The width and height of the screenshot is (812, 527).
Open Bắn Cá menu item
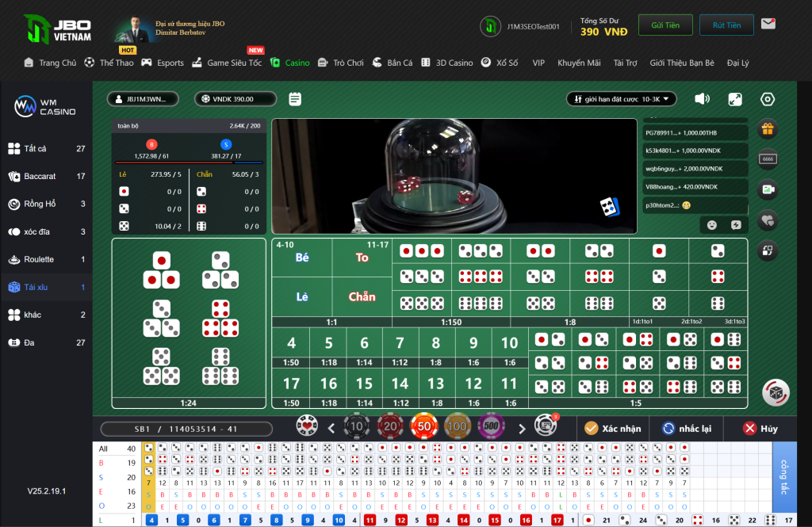pyautogui.click(x=393, y=63)
